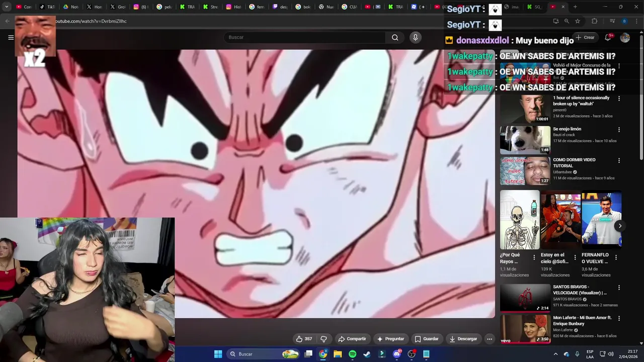Viewport: 644px width, 362px height.
Task: Show hidden system tray icons
Action: pyautogui.click(x=556, y=354)
